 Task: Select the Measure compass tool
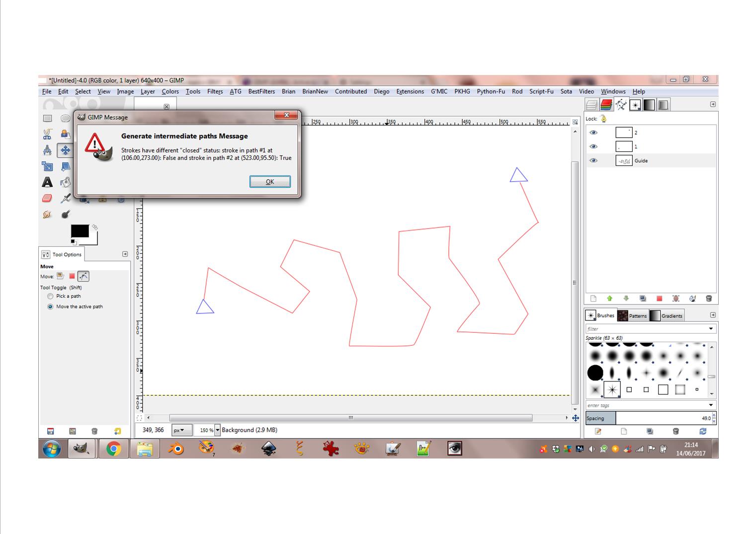click(47, 150)
